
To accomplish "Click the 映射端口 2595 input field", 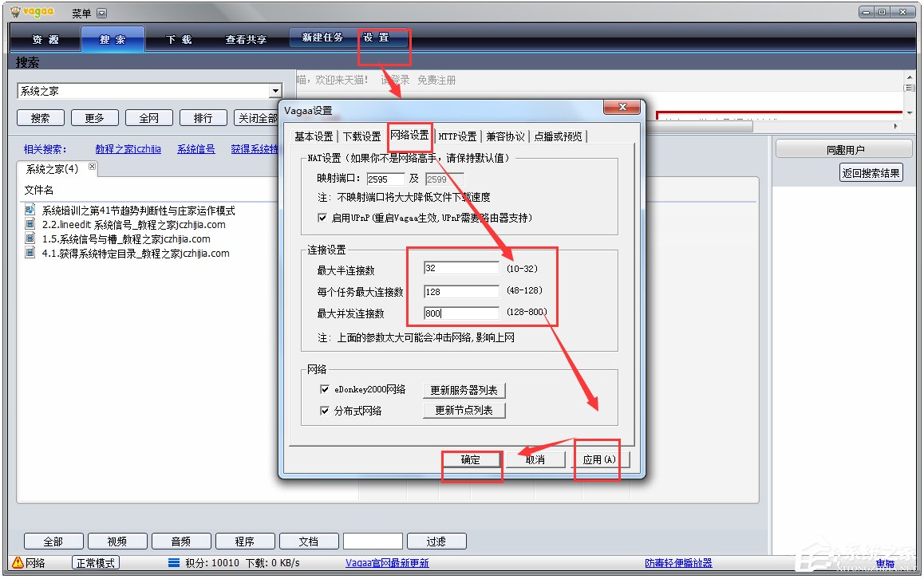I will tap(385, 179).
